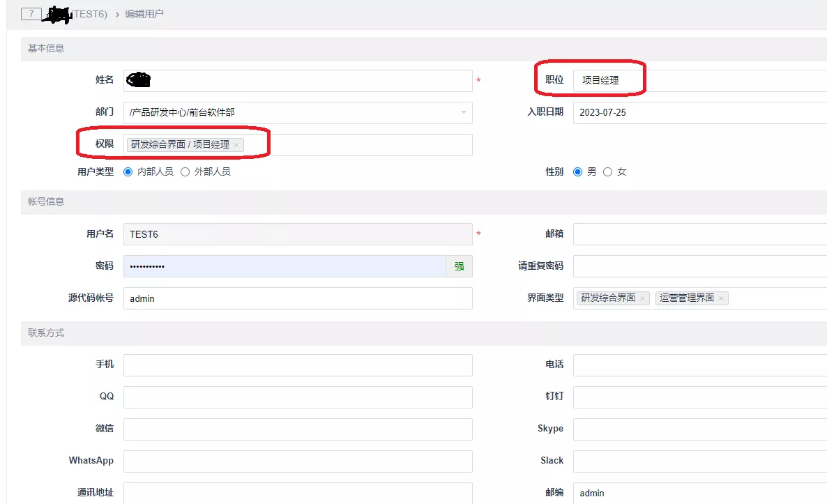Click the 编辑用户 breadcrumb item
Screen dimensions: 827x504
coord(144,14)
